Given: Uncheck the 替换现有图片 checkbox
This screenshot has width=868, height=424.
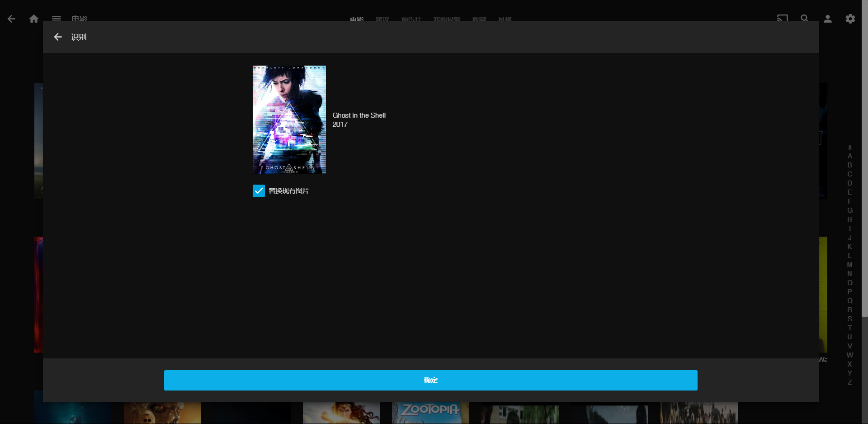Looking at the screenshot, I should (x=259, y=191).
